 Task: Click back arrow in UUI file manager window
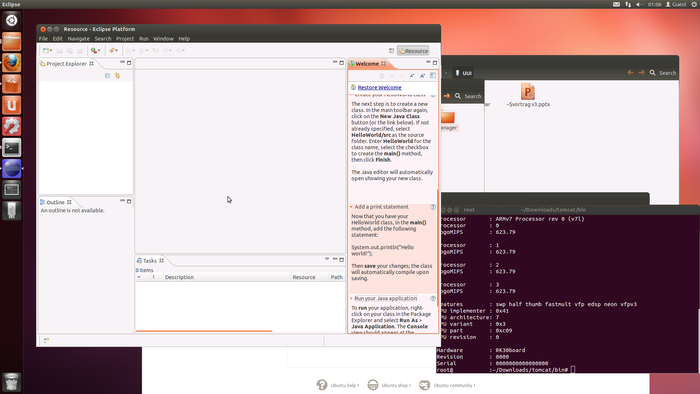(630, 73)
